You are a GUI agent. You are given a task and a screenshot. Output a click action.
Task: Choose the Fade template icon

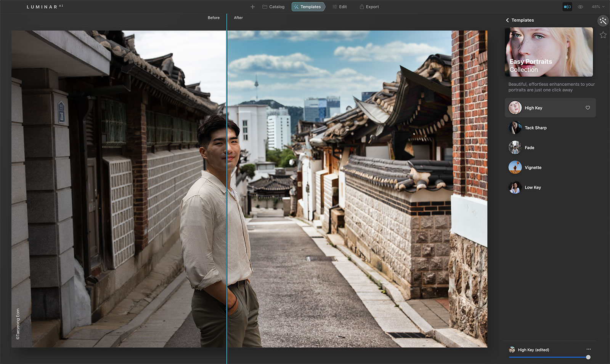(x=515, y=148)
